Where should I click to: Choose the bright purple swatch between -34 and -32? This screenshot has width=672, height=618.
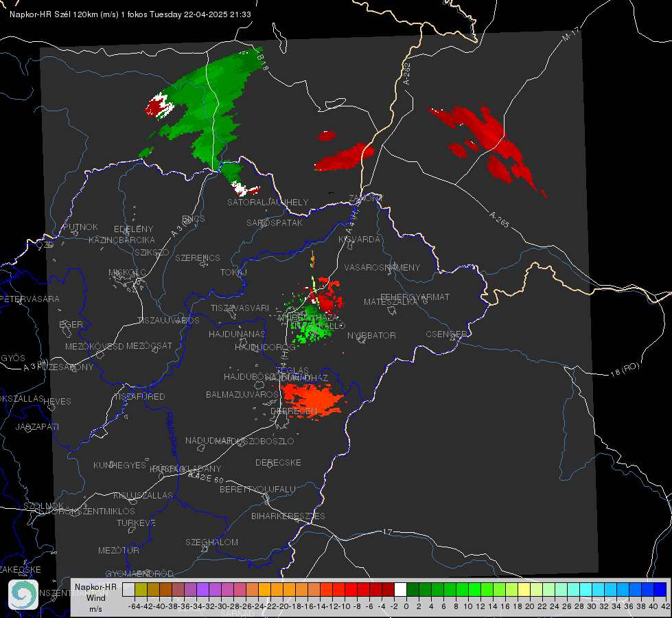(x=202, y=589)
